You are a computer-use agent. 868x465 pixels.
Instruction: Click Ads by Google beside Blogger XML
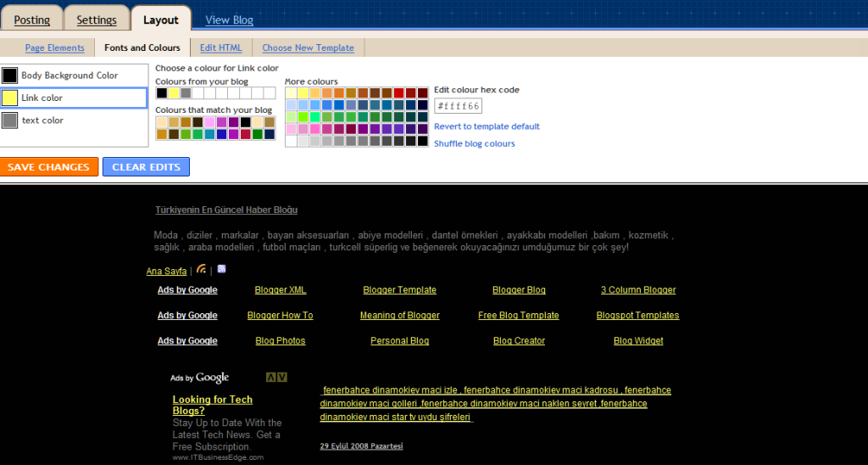click(187, 290)
